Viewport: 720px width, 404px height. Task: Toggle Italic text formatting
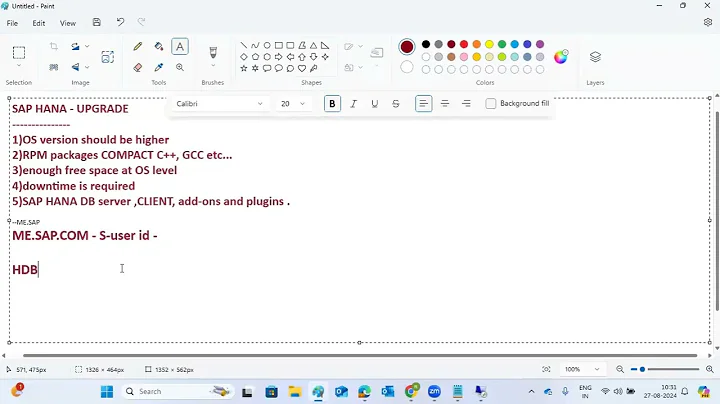click(x=354, y=104)
